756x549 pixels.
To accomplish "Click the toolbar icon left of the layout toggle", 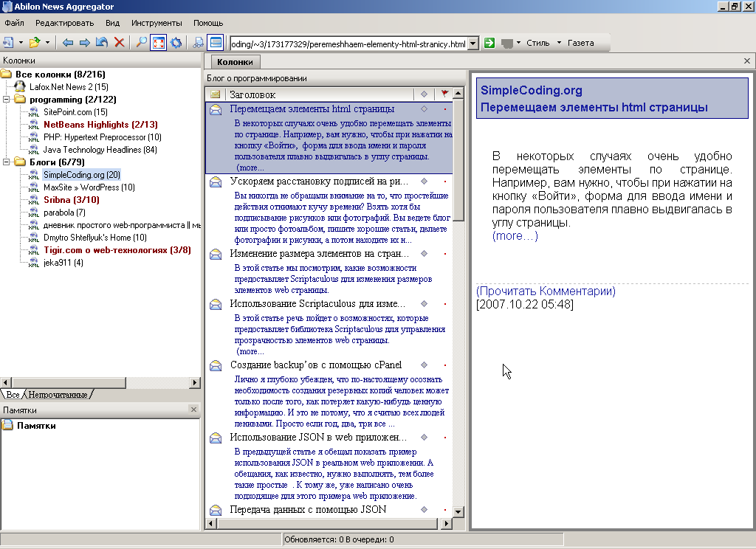I will tap(198, 43).
